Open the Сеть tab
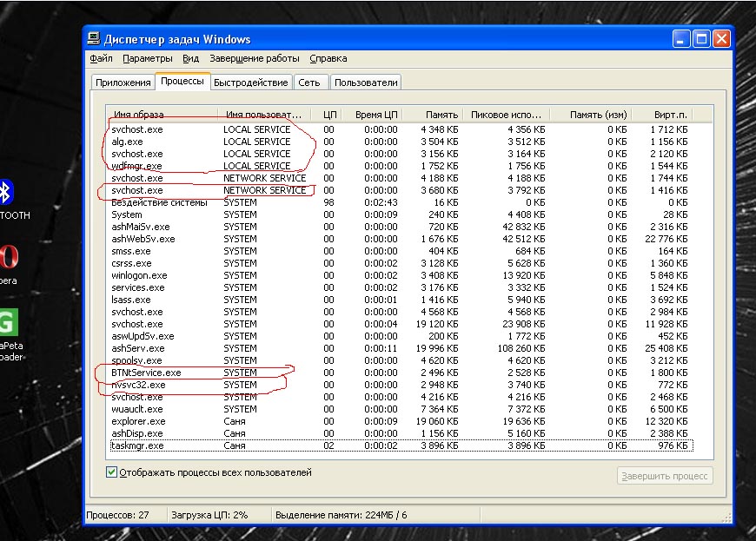The width and height of the screenshot is (756, 541). (309, 82)
